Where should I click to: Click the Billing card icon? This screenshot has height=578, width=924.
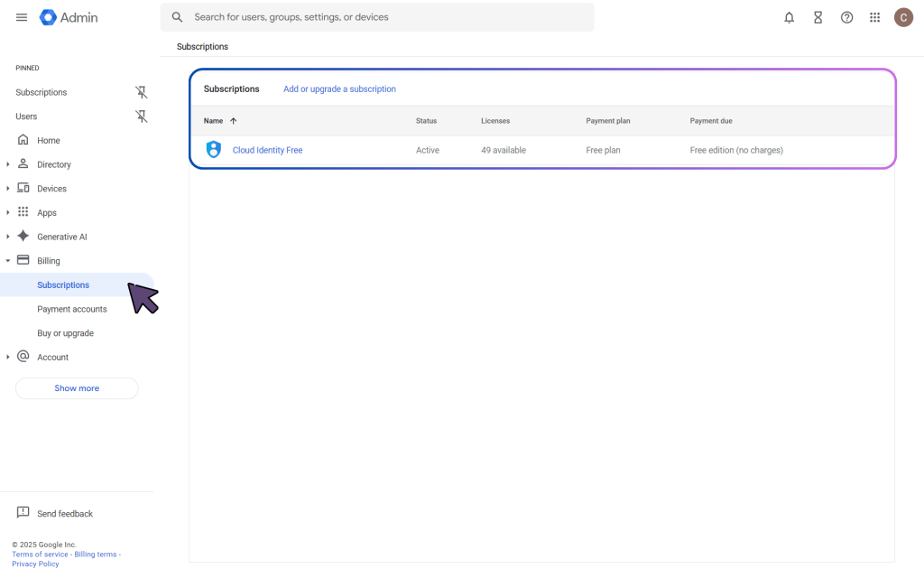click(x=23, y=260)
